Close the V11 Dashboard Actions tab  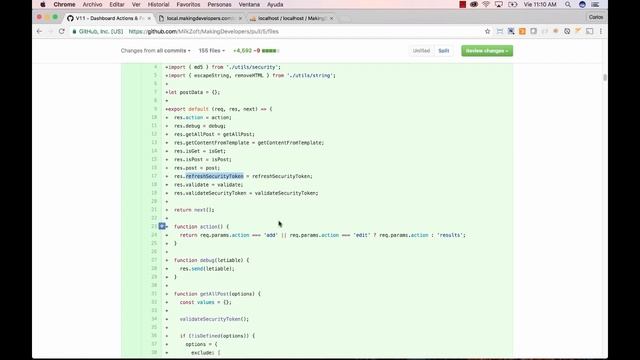click(149, 18)
